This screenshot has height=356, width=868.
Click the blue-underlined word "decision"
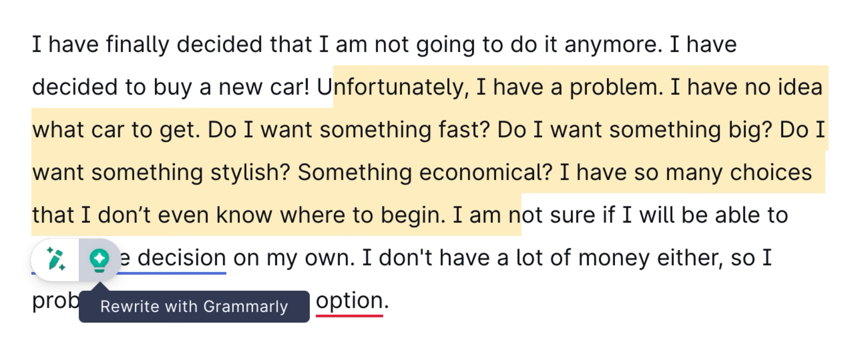click(x=181, y=258)
